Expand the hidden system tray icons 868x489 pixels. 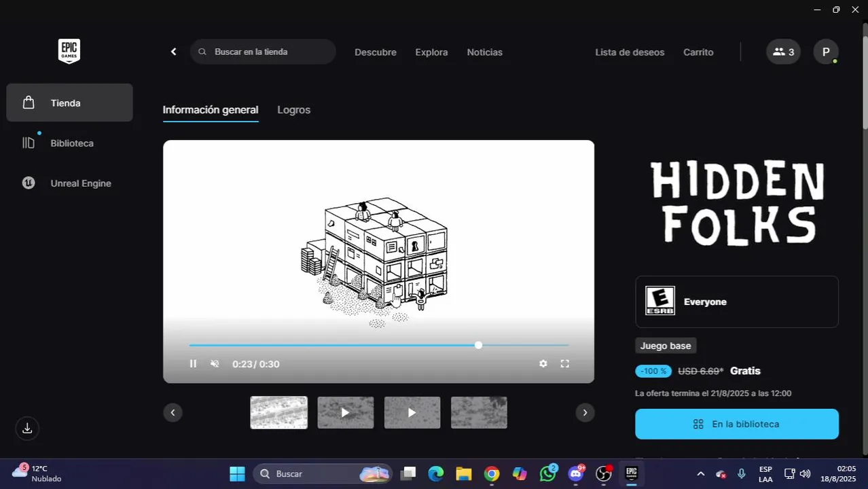(701, 474)
